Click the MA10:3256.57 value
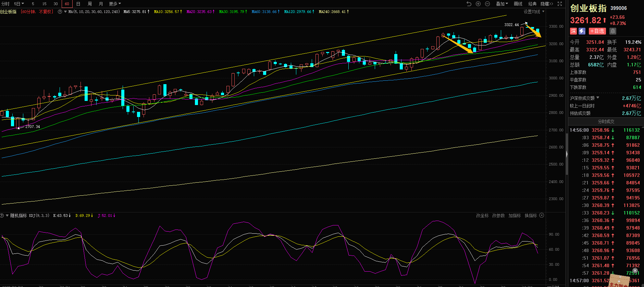 168,12
